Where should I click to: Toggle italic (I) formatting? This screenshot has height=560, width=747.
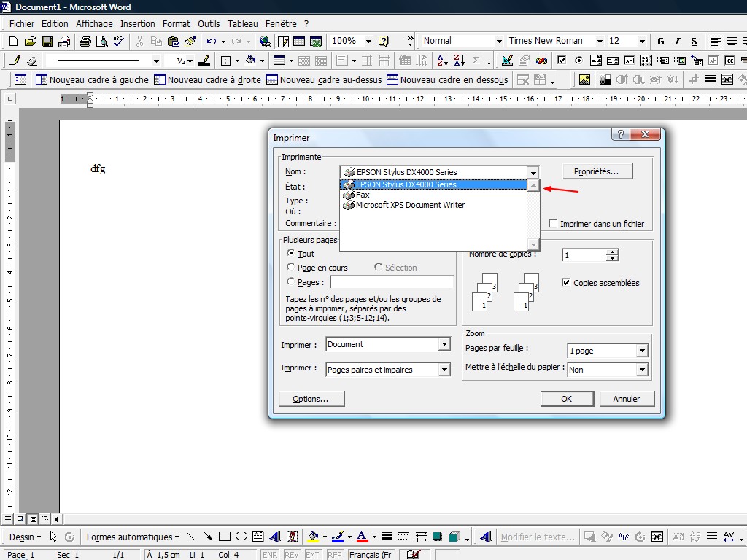click(x=677, y=42)
